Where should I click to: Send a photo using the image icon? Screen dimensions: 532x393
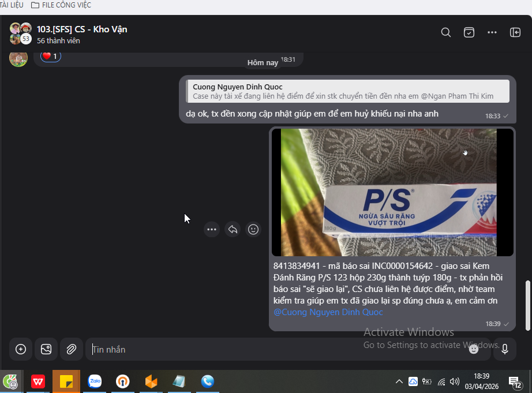(x=46, y=349)
